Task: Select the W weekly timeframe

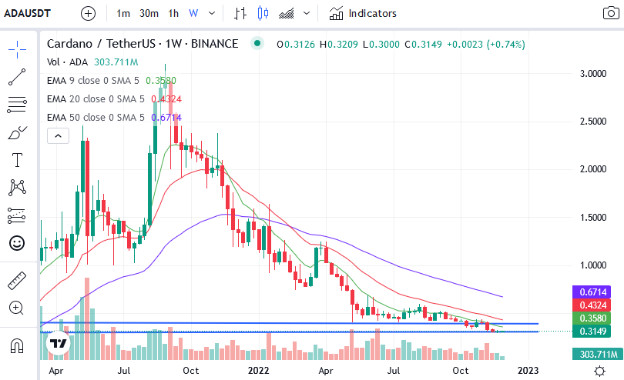Action: [193, 14]
